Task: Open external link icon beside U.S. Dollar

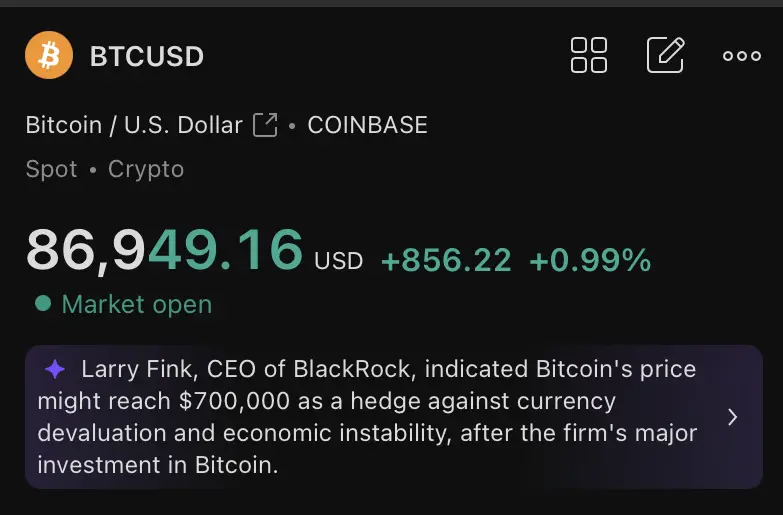Action: 265,125
